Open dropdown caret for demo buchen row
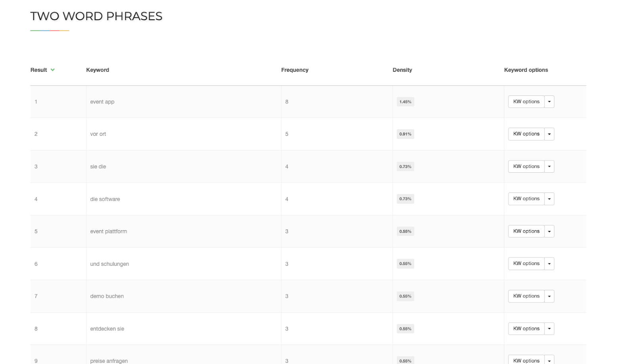The height and width of the screenshot is (364, 634). click(x=549, y=296)
